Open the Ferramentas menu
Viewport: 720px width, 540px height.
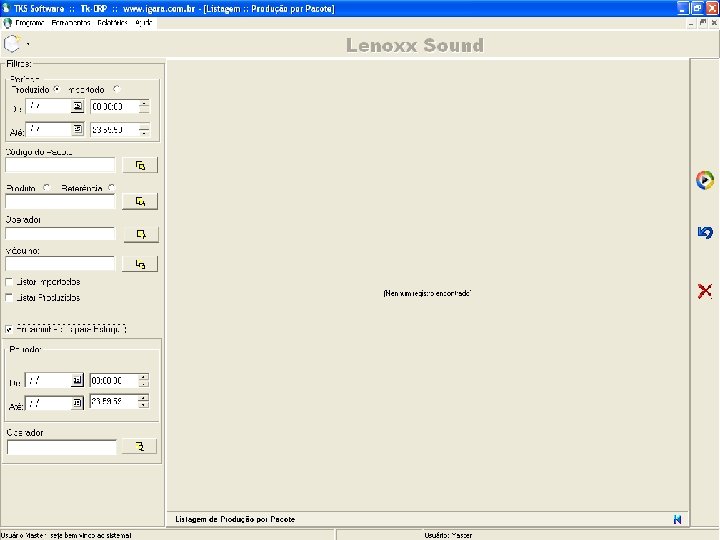tap(71, 22)
